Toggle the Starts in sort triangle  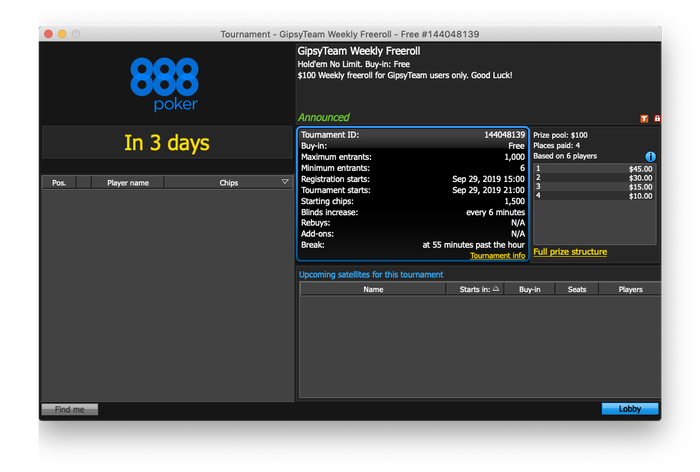pos(496,289)
